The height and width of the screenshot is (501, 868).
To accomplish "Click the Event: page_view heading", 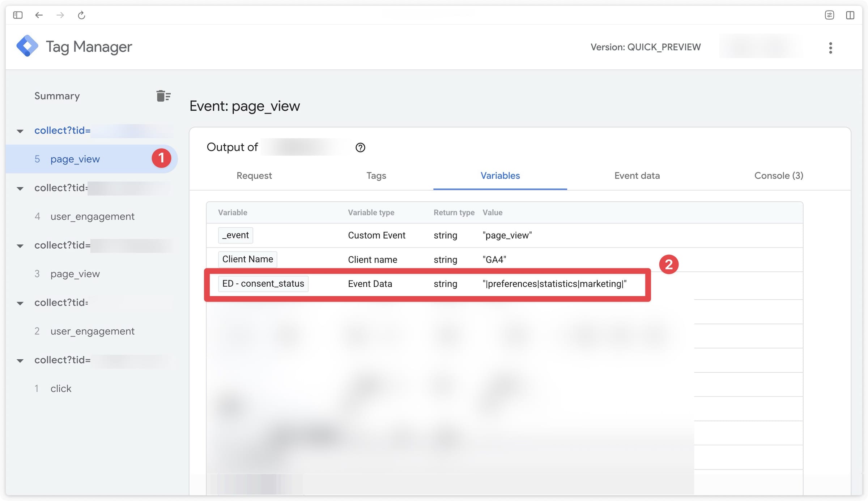I will click(x=244, y=106).
